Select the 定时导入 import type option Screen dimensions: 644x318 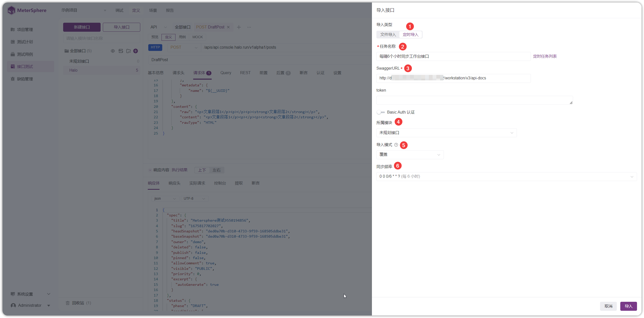click(x=411, y=35)
